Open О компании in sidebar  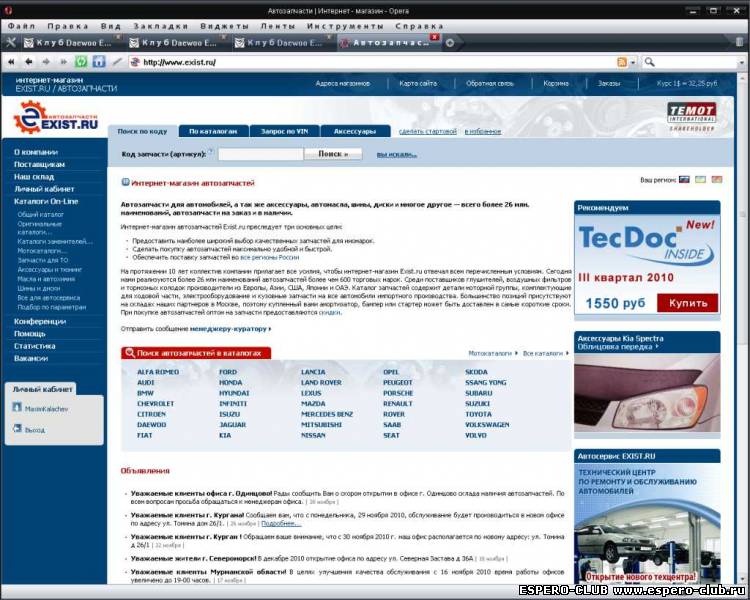click(x=36, y=152)
